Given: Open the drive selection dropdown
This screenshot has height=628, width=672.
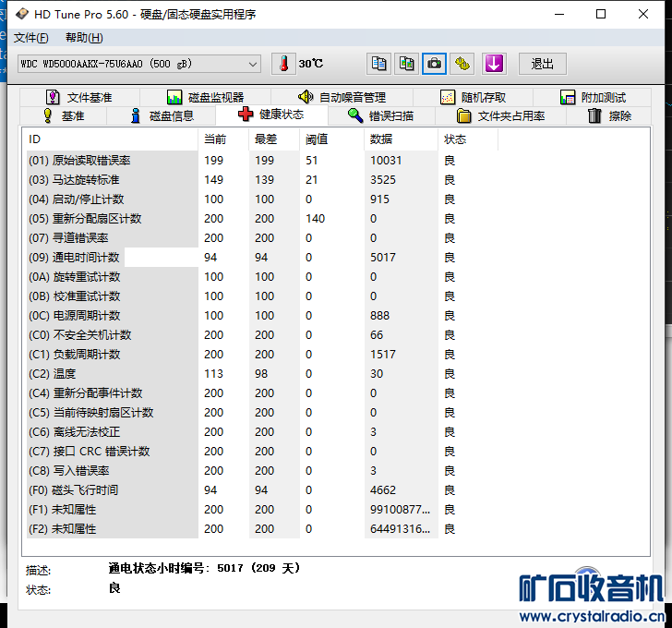Looking at the screenshot, I should pyautogui.click(x=139, y=64).
